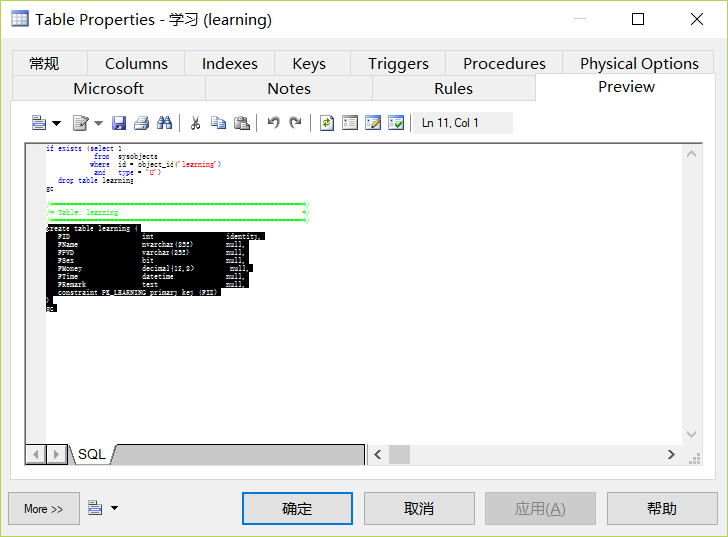Screen dimensions: 728x537
Task: Copy the selected SQL text
Action: pos(218,123)
